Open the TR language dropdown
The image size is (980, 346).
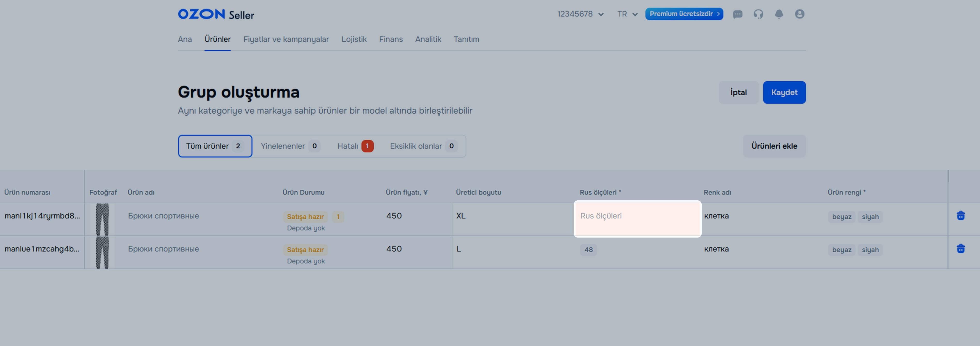coord(627,14)
